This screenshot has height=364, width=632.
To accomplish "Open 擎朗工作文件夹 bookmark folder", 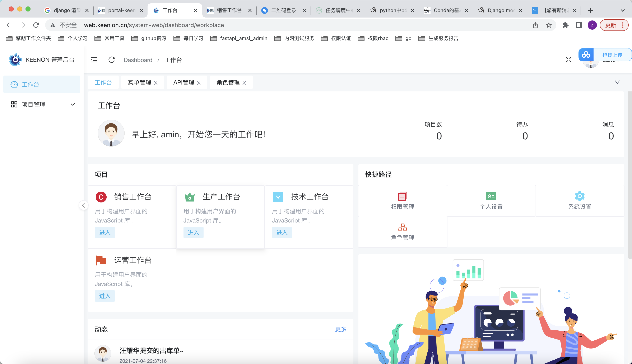I will (x=28, y=38).
